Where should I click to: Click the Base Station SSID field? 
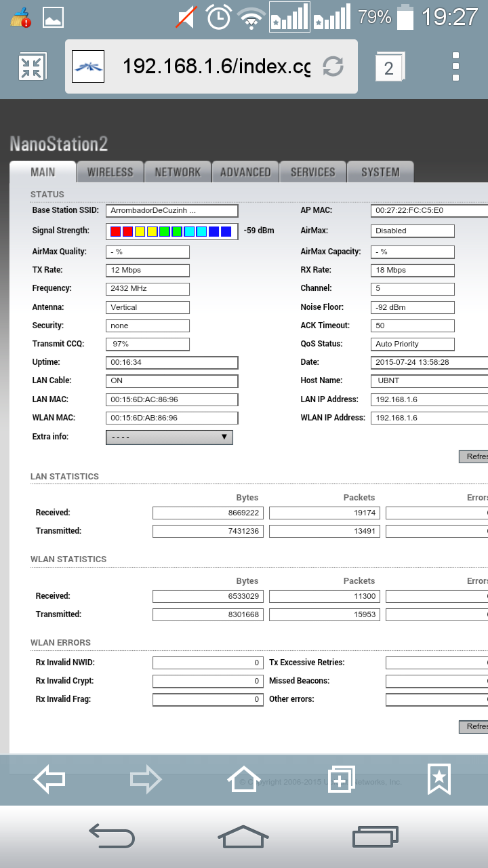point(172,211)
